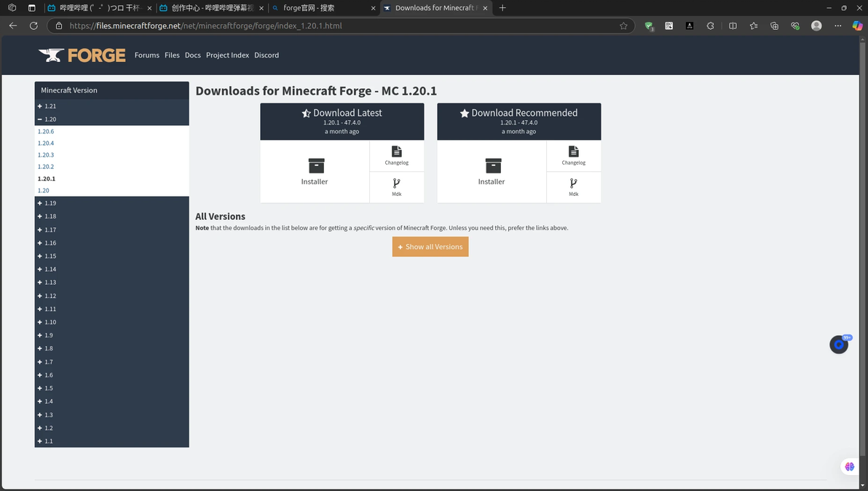Open Mdk under Download Latest

click(x=396, y=187)
